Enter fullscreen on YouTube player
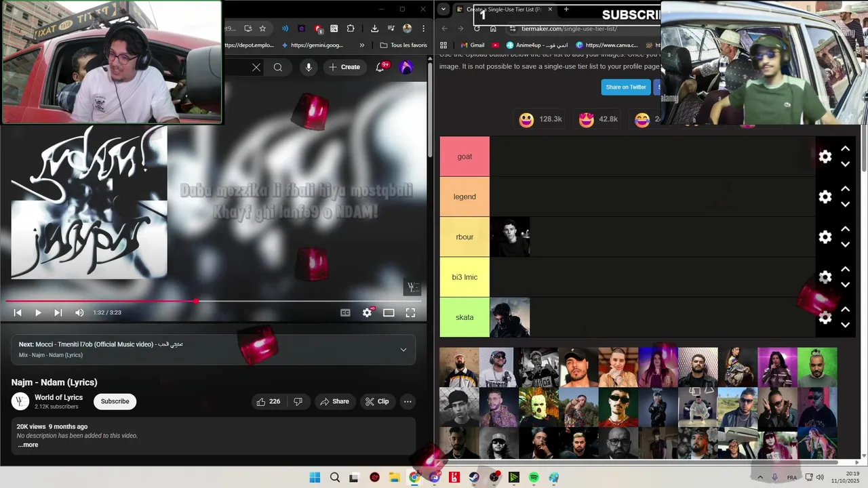868x488 pixels. click(x=410, y=312)
